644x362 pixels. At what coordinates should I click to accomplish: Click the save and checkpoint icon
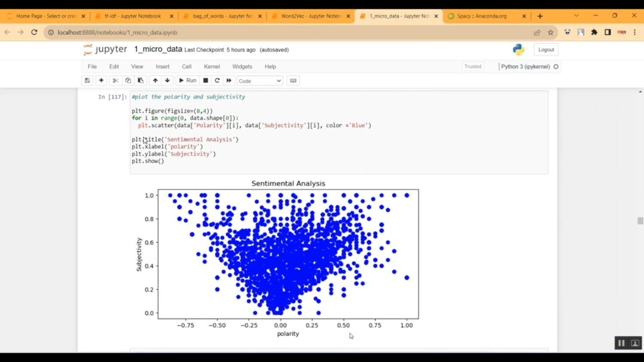coord(87,81)
